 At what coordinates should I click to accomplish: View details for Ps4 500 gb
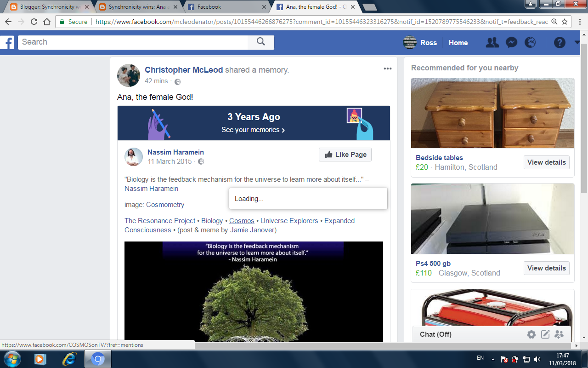(x=547, y=268)
